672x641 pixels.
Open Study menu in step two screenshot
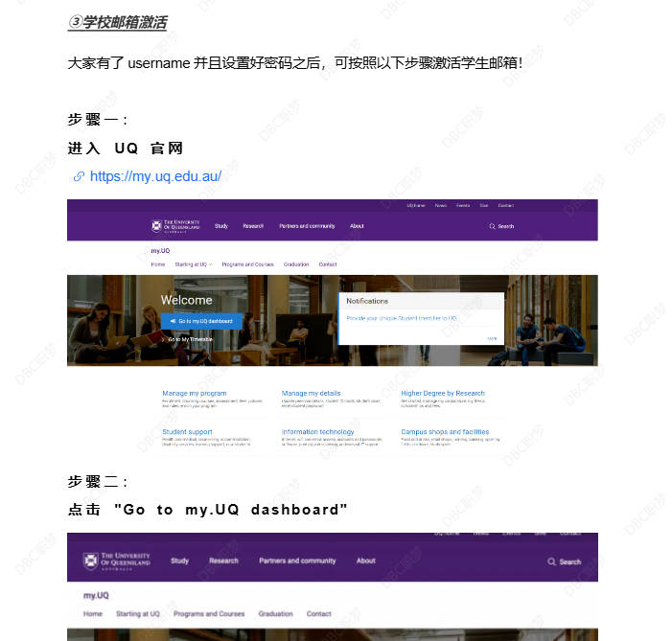(179, 561)
